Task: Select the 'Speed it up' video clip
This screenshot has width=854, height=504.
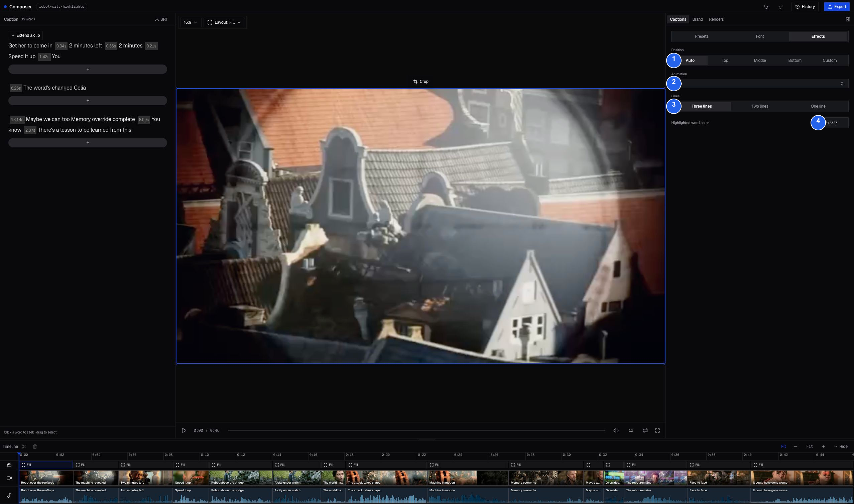Action: 191,478
